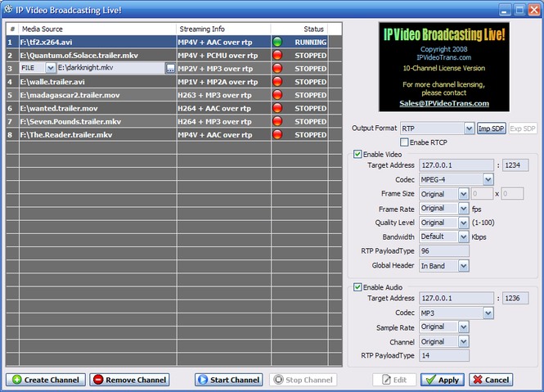This screenshot has width=544, height=392.
Task: Click the audio Target Address field
Action: pos(456,298)
